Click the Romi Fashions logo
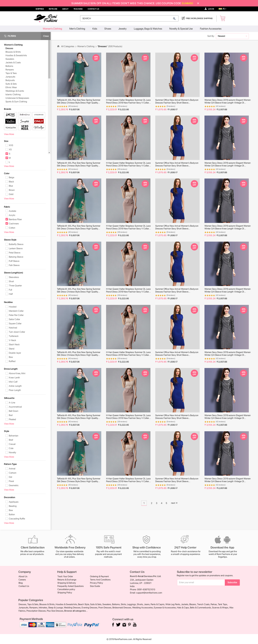 46,18
